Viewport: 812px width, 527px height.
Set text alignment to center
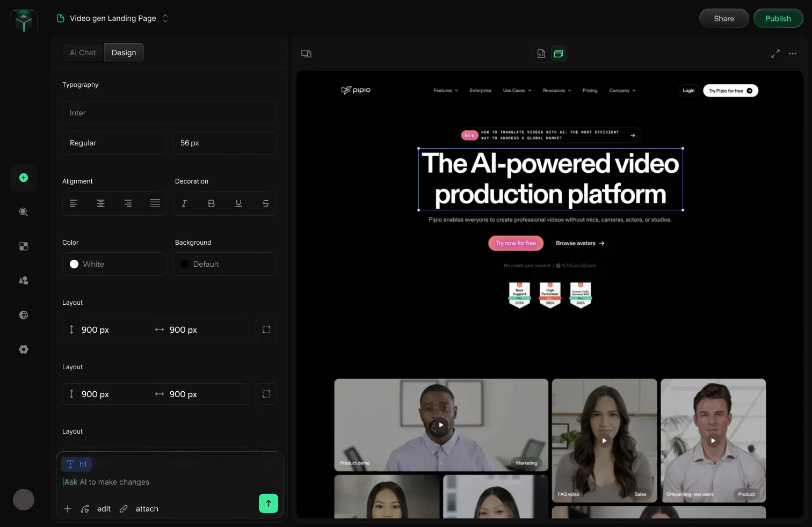pyautogui.click(x=101, y=203)
